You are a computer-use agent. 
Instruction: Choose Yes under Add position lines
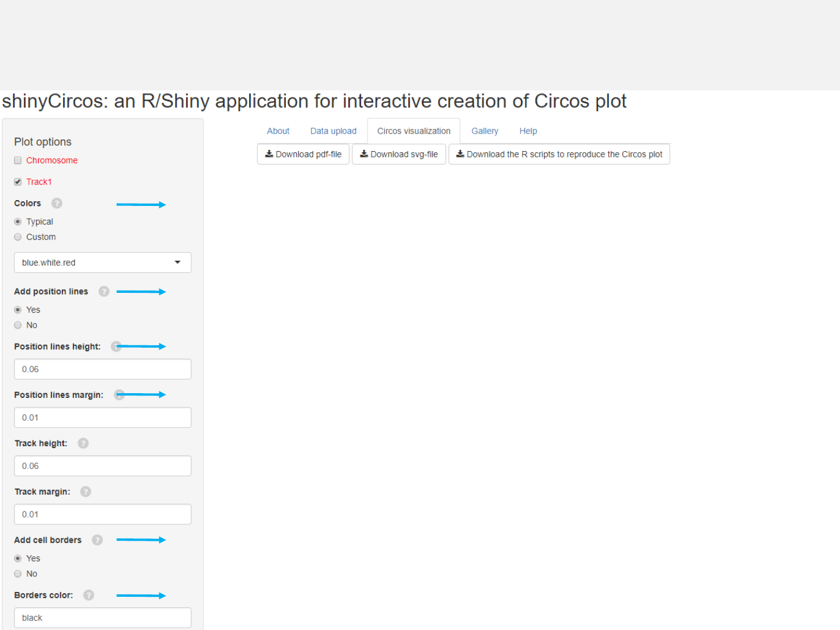tap(18, 310)
